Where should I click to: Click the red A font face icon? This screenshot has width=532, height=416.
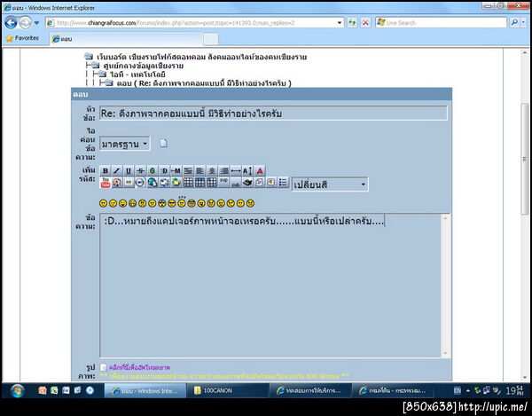[x=260, y=170]
